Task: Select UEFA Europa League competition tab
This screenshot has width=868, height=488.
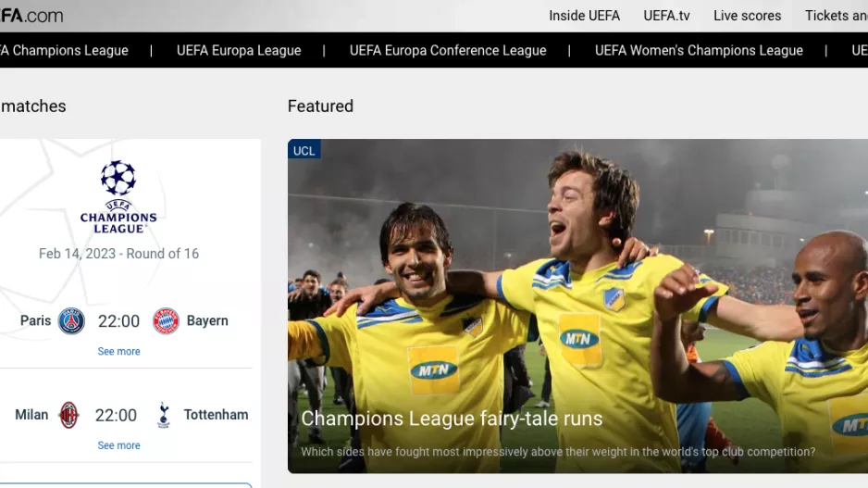Action: pos(239,50)
